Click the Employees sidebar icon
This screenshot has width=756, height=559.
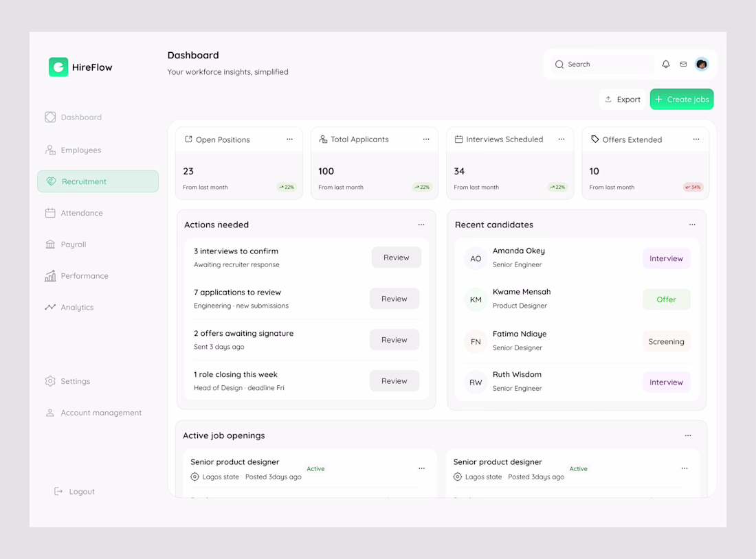point(50,150)
